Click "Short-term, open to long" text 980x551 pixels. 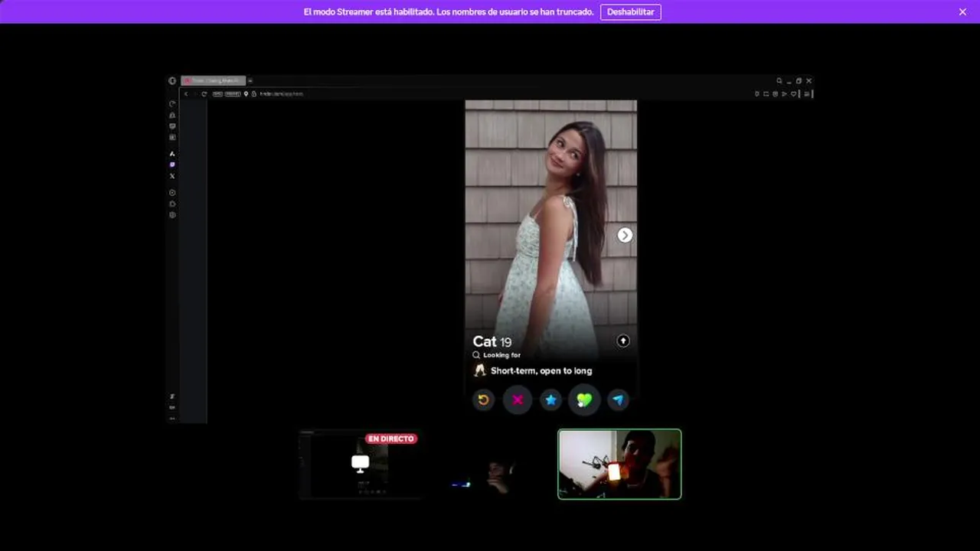(x=541, y=370)
